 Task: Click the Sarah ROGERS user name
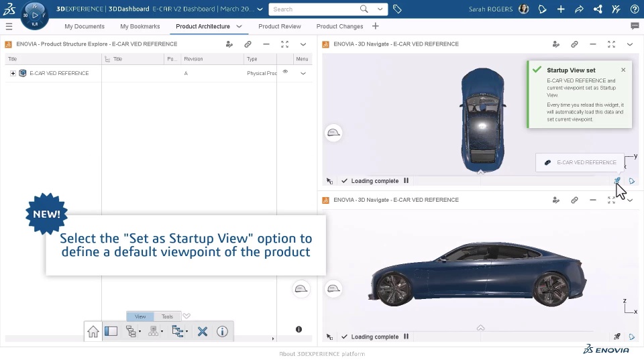[491, 9]
